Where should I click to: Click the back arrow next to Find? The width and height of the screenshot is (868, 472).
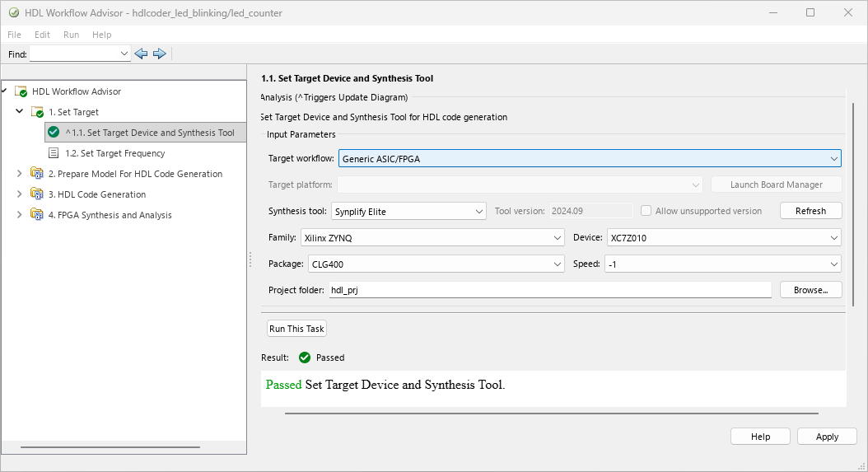pyautogui.click(x=141, y=54)
